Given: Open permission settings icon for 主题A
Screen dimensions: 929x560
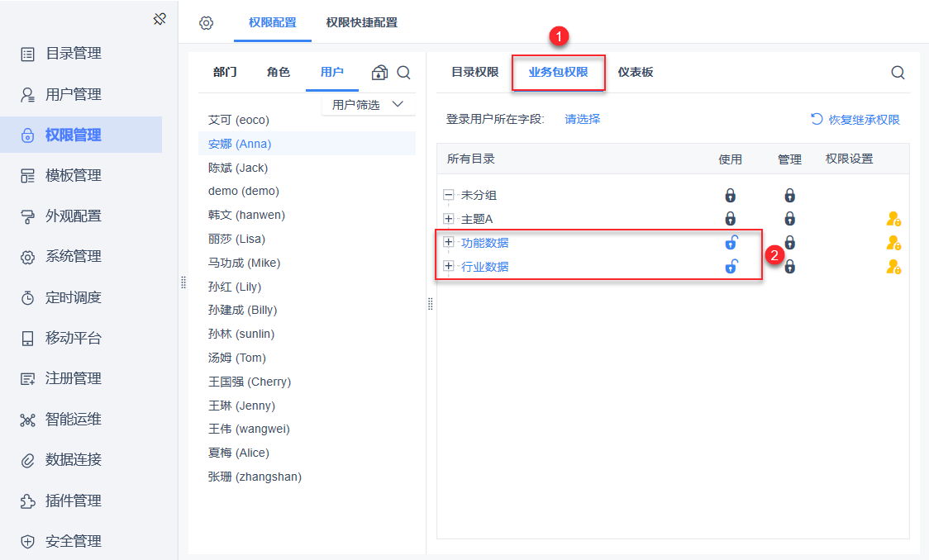Looking at the screenshot, I should (893, 219).
